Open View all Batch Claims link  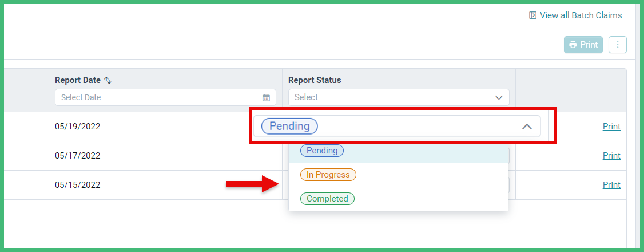pos(575,15)
